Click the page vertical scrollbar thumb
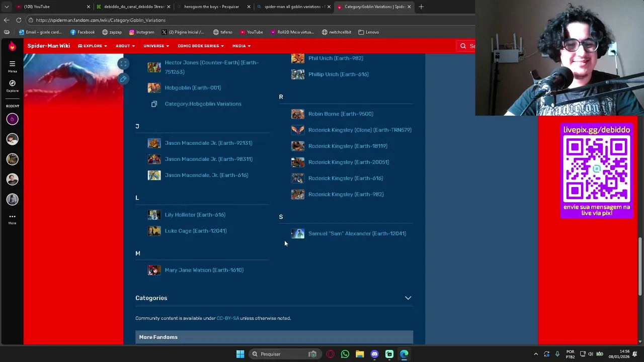The height and width of the screenshot is (362, 644). pos(640,266)
